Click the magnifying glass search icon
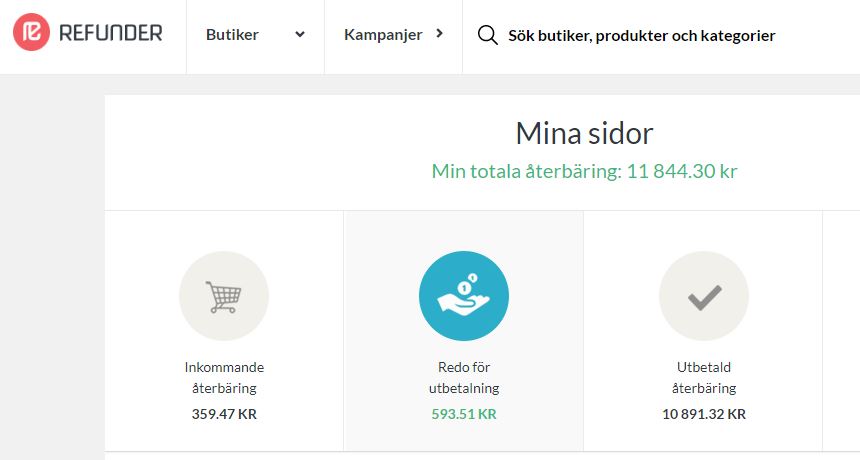Image resolution: width=860 pixels, height=460 pixels. (488, 35)
